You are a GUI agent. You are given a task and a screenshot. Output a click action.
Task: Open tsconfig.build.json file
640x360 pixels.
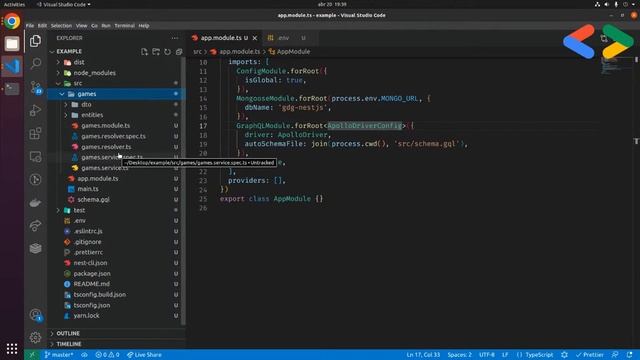(117, 295)
